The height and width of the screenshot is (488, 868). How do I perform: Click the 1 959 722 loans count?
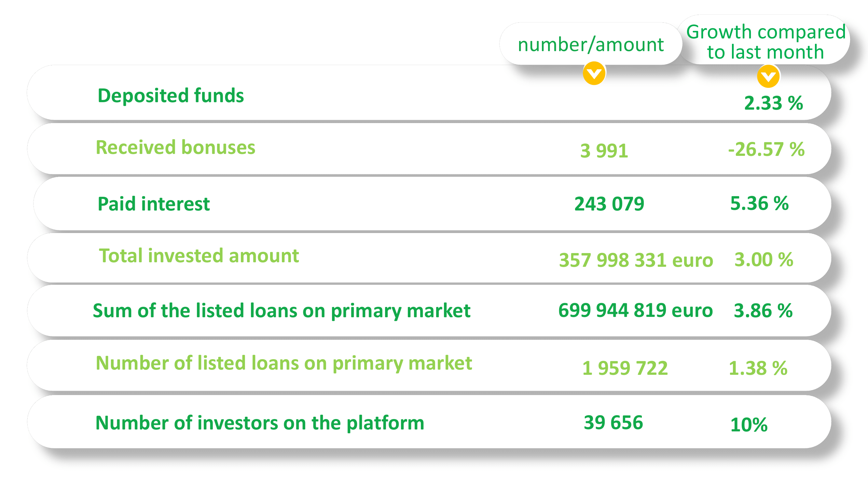tap(625, 368)
